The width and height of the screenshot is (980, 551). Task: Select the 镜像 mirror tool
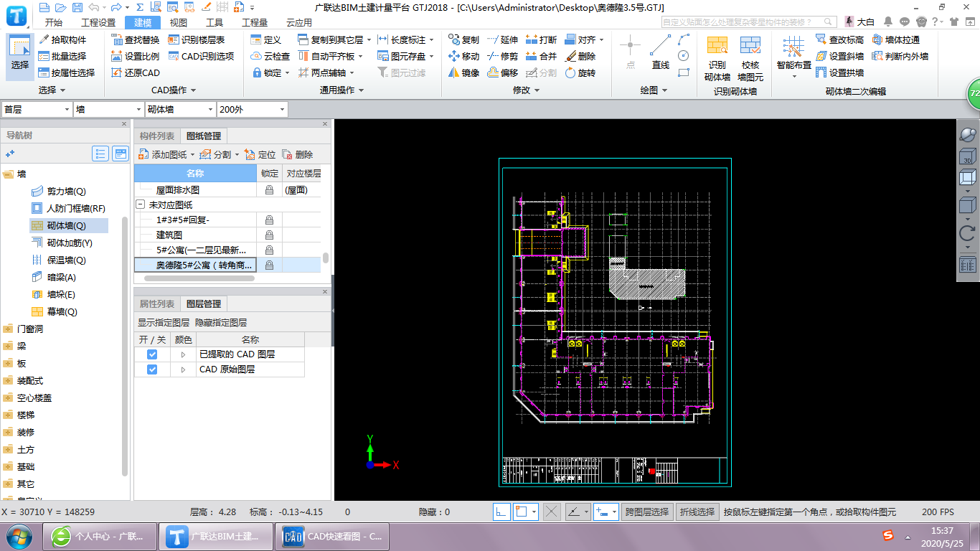click(463, 72)
